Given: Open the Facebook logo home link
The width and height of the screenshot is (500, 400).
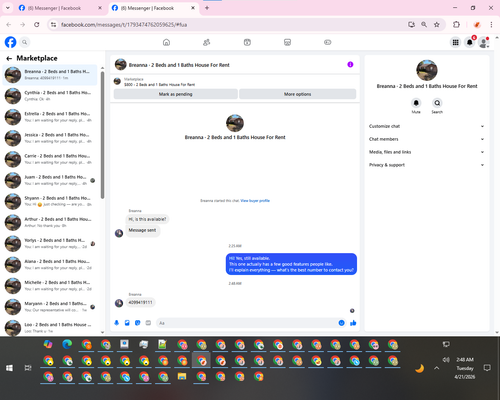Looking at the screenshot, I should [x=10, y=42].
